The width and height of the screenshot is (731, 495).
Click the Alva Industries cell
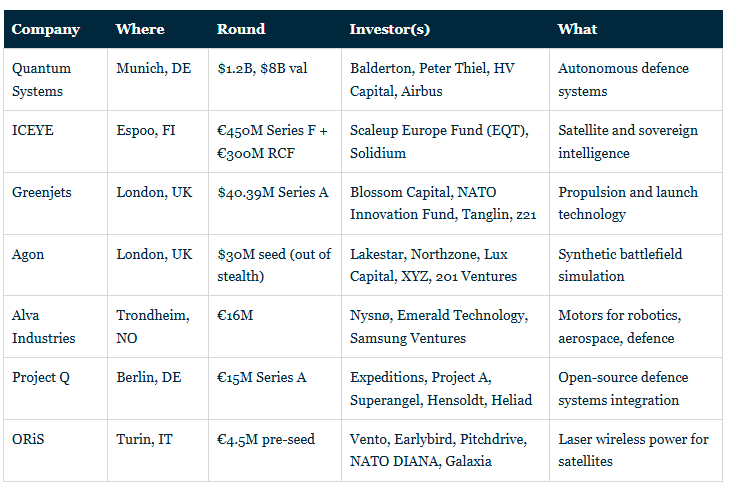pos(55,326)
